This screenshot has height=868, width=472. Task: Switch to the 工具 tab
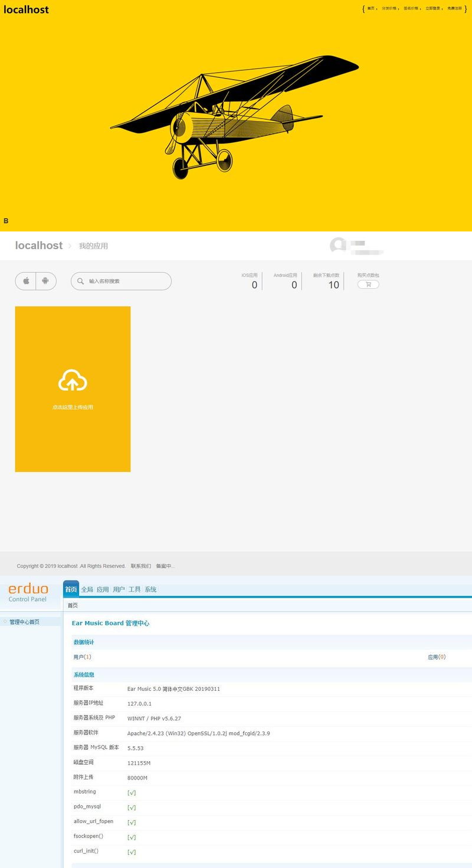[x=135, y=589]
